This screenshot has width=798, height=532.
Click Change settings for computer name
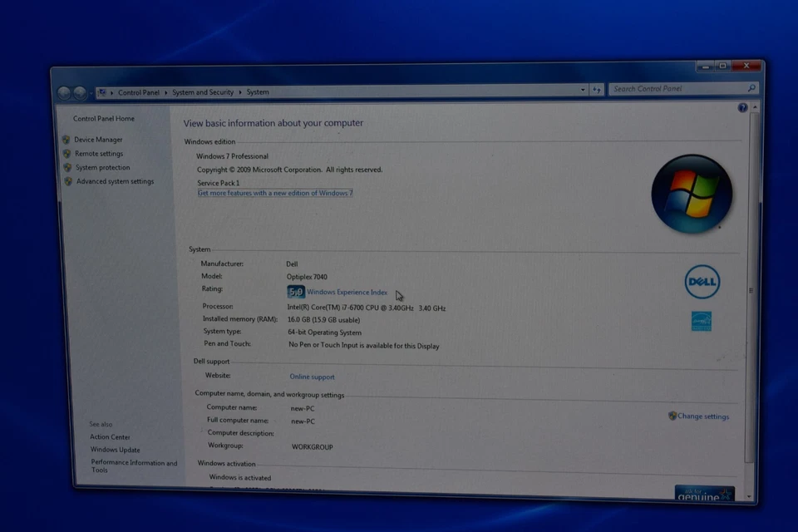tap(702, 416)
